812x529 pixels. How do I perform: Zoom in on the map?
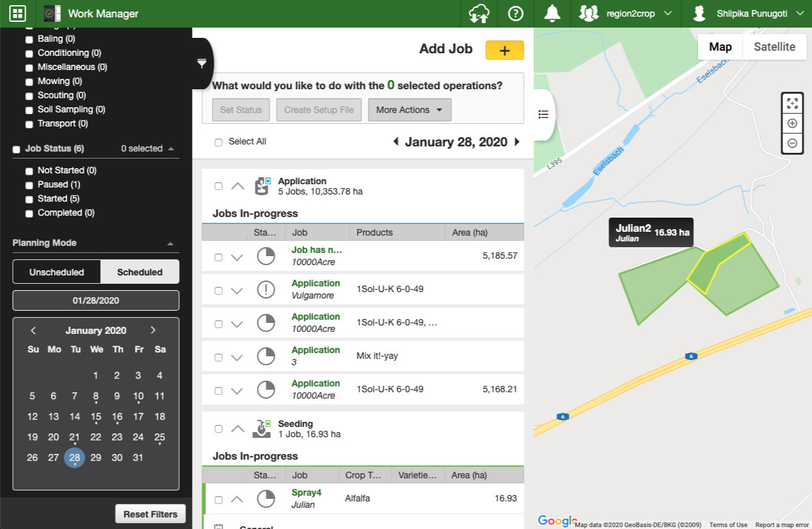[792, 123]
